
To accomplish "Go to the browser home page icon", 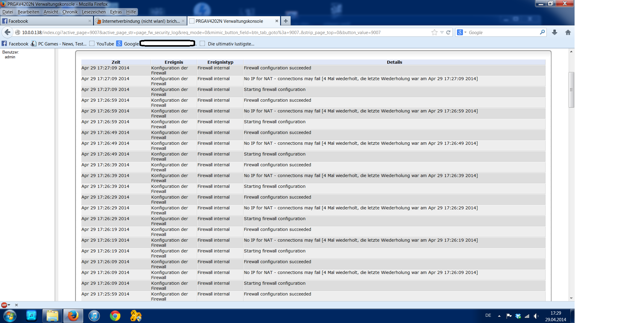I will [x=568, y=32].
